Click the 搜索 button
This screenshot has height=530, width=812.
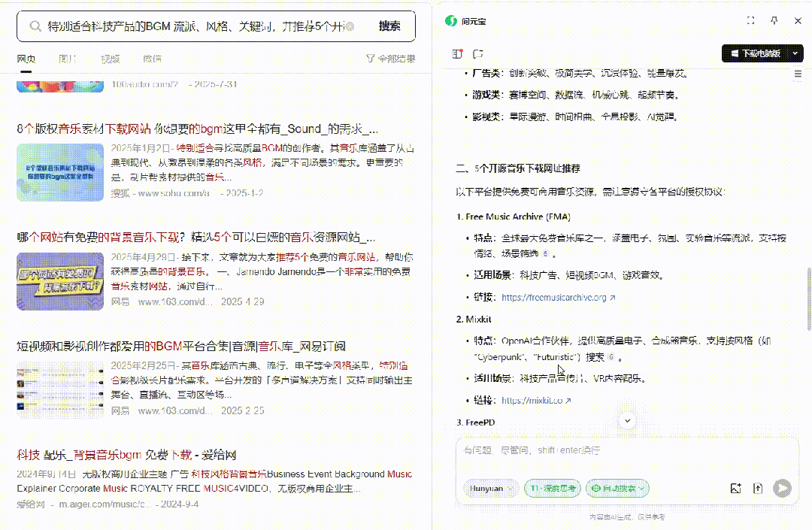pyautogui.click(x=389, y=26)
